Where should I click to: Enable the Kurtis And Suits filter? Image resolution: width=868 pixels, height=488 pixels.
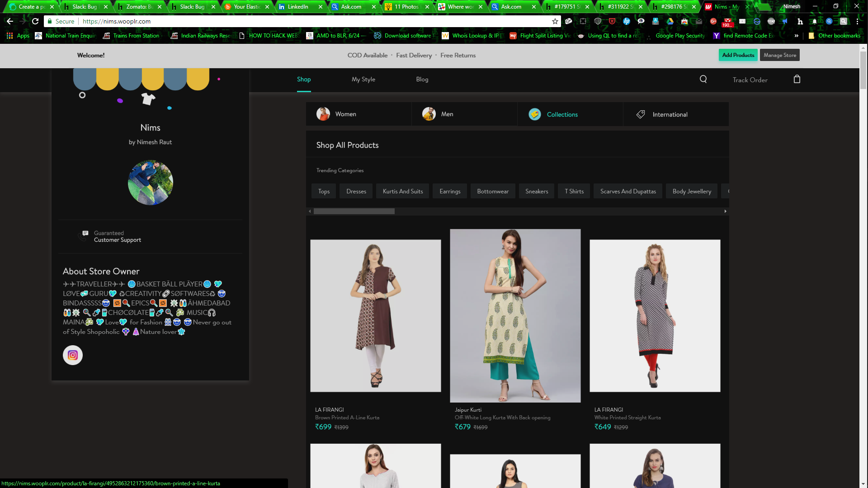pyautogui.click(x=402, y=191)
